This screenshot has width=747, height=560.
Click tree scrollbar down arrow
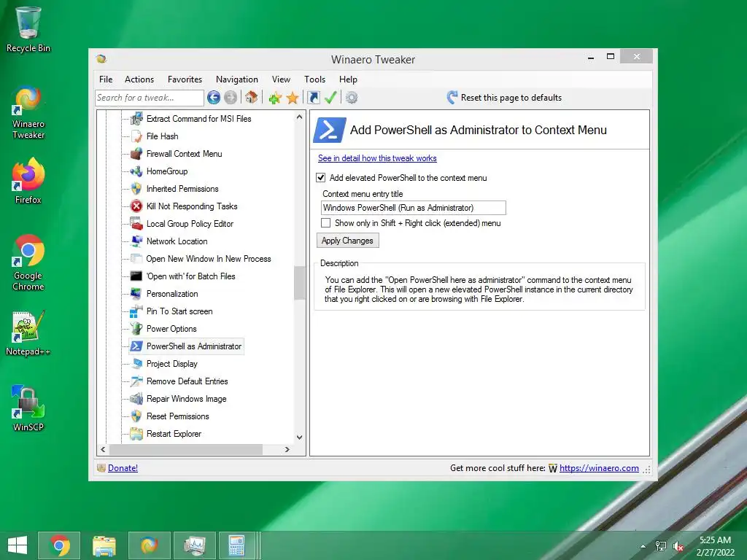[x=299, y=437]
